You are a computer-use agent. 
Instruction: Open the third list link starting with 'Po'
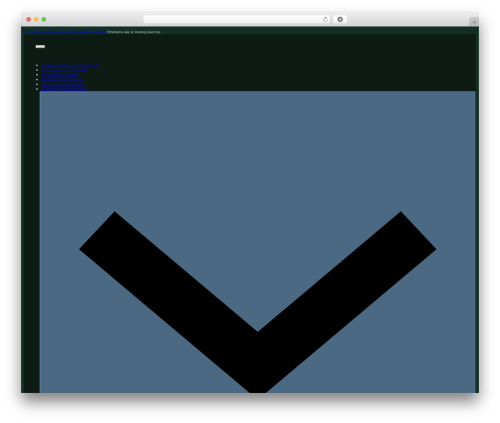tap(60, 75)
